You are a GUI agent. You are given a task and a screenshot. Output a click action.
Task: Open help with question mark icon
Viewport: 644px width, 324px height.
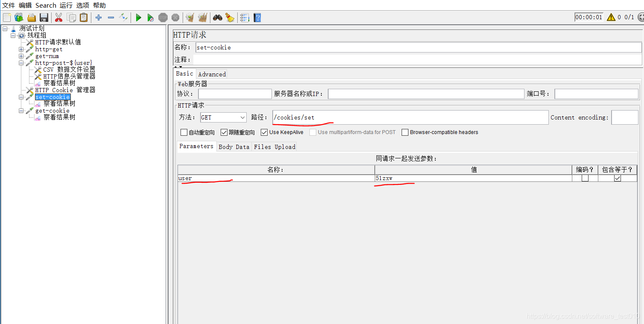tap(257, 18)
